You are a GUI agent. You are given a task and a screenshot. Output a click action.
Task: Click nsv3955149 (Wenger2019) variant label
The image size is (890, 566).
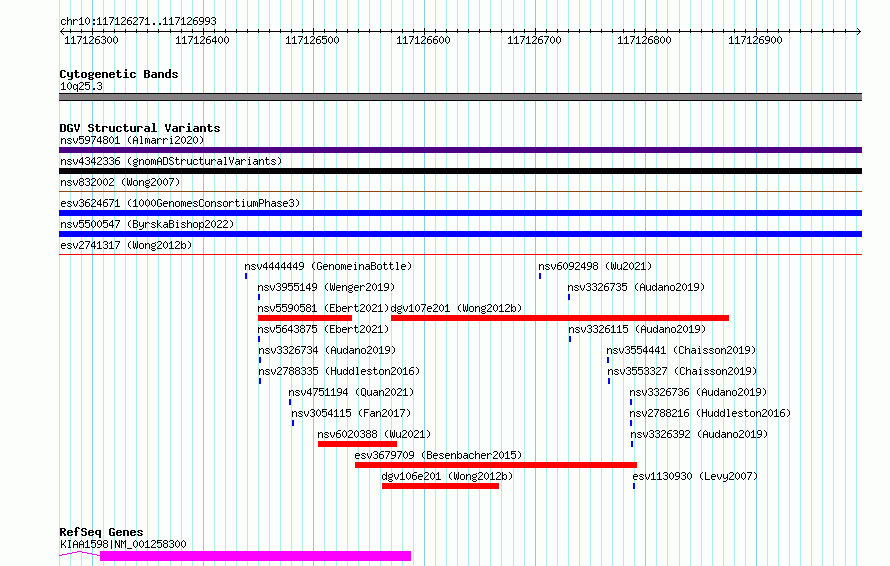point(326,287)
